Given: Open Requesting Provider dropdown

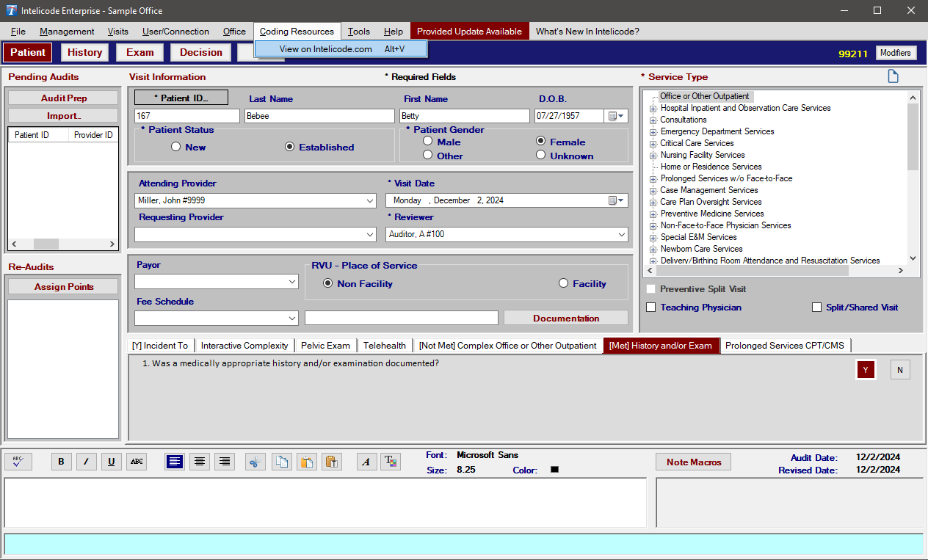Looking at the screenshot, I should click(370, 235).
